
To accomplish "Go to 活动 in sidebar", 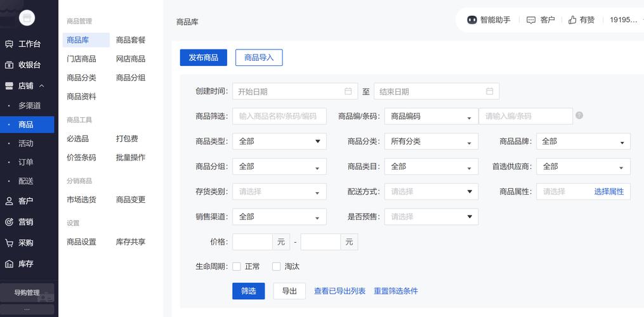I will (x=27, y=143).
